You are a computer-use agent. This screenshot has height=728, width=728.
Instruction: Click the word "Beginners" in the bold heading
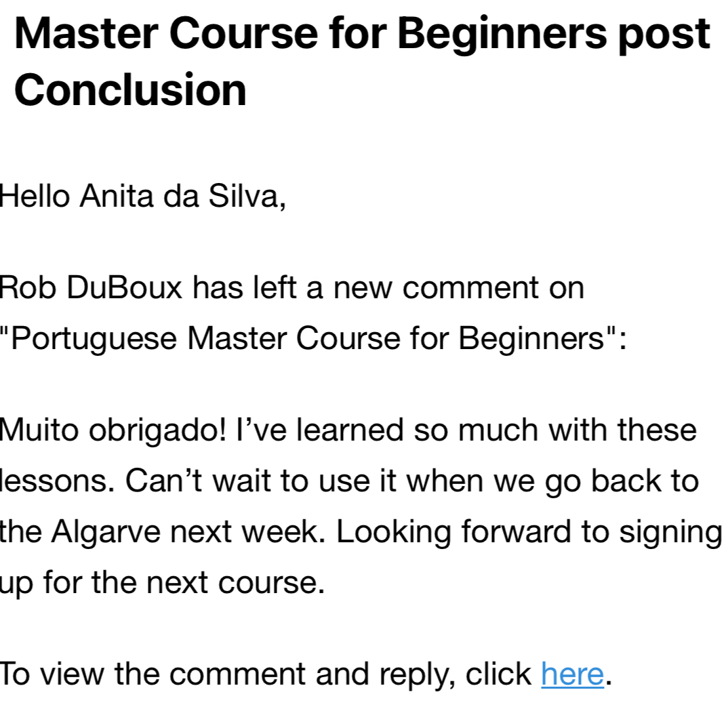click(502, 34)
